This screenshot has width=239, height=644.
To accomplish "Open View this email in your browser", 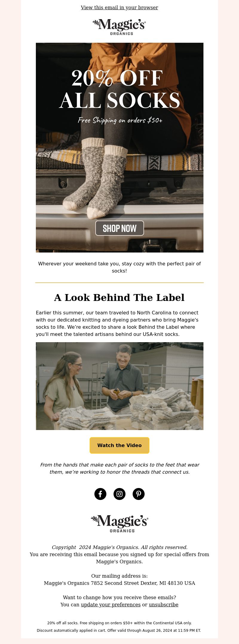I will coord(119,7).
